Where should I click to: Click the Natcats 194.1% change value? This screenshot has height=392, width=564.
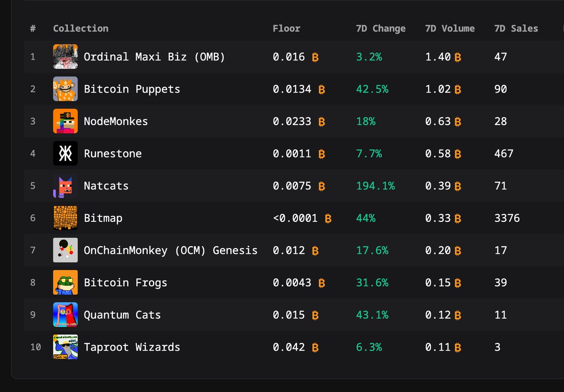click(376, 186)
